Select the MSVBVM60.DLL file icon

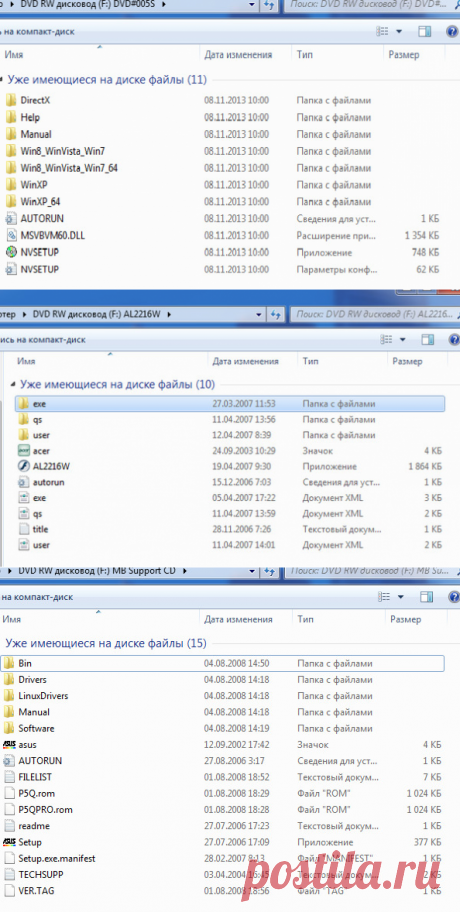pyautogui.click(x=12, y=236)
